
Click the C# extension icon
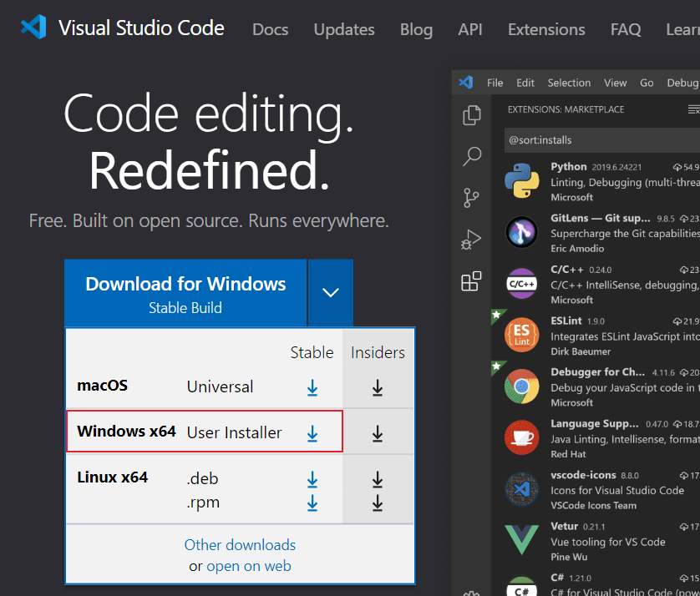[x=521, y=587]
